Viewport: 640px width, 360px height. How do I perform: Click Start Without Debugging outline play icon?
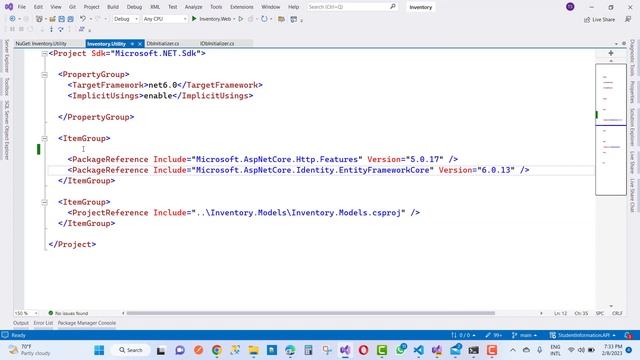coord(241,19)
